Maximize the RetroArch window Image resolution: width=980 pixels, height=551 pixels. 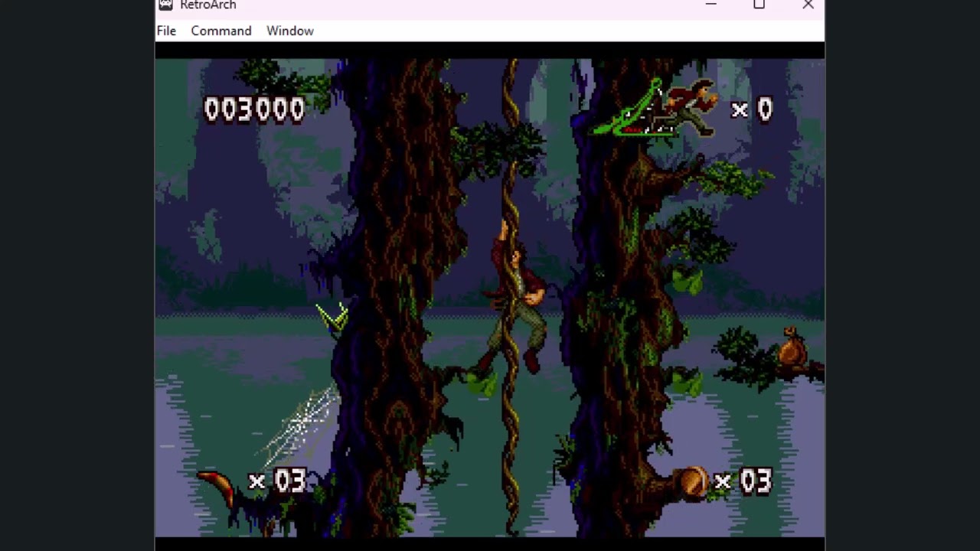[759, 5]
